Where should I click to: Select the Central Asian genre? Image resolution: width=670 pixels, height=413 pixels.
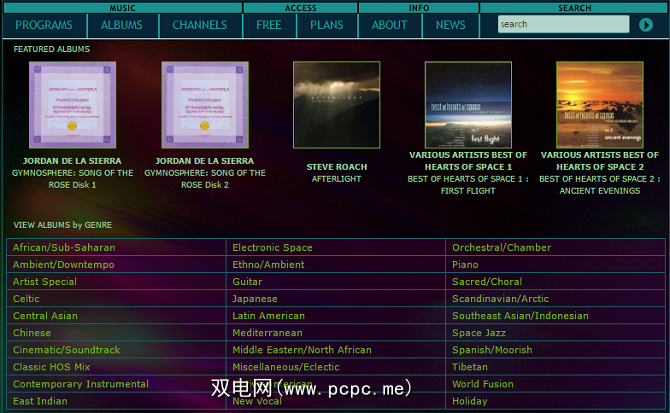45,316
